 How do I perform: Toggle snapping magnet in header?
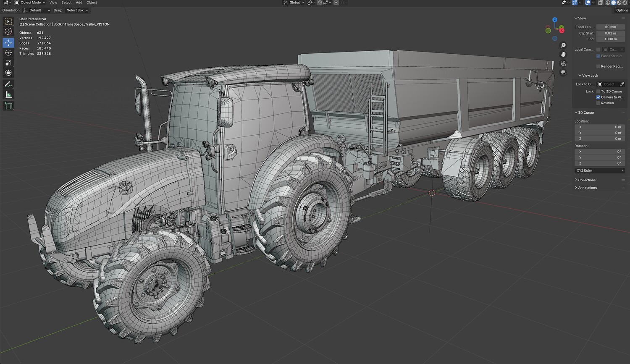(320, 3)
